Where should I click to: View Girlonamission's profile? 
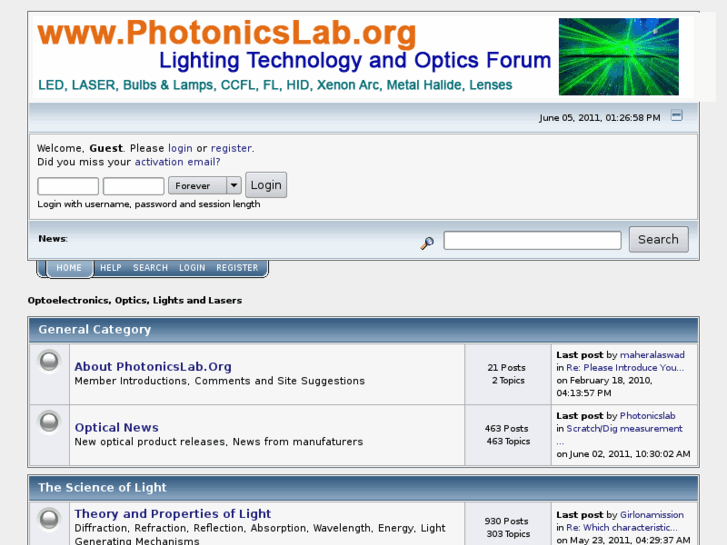[651, 515]
